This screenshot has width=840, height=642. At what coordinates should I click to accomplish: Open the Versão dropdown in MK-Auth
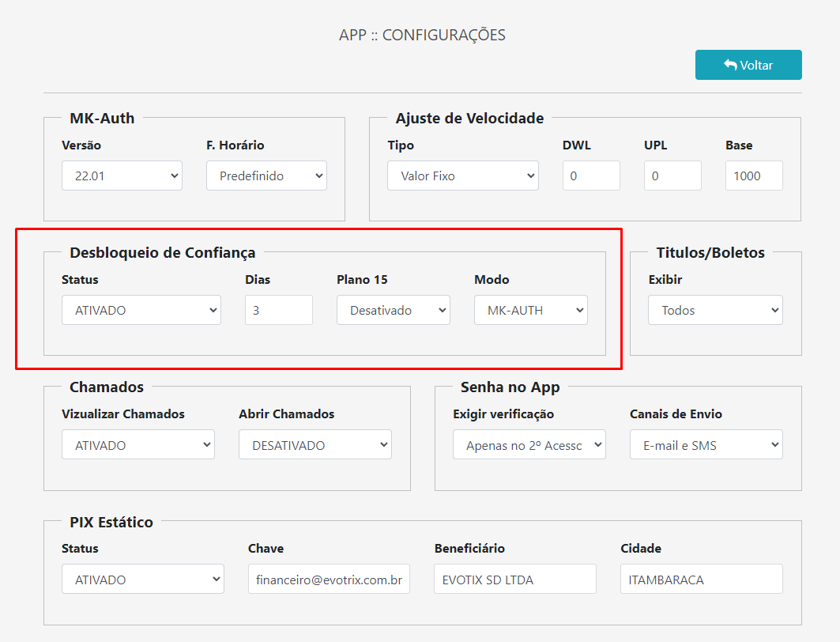(x=122, y=176)
